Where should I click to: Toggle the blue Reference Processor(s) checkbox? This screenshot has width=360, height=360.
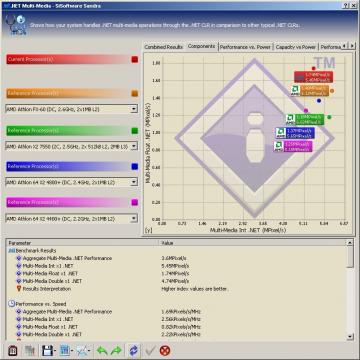tap(135, 167)
